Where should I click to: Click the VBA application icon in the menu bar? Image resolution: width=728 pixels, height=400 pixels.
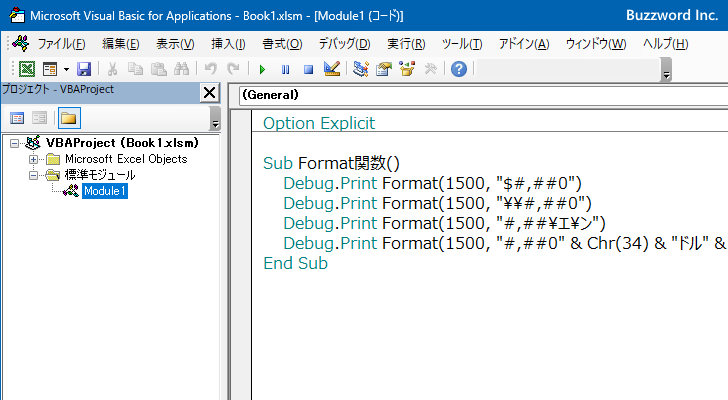(21, 43)
